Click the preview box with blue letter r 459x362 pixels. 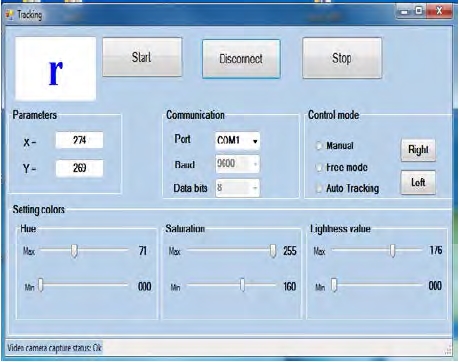point(56,69)
